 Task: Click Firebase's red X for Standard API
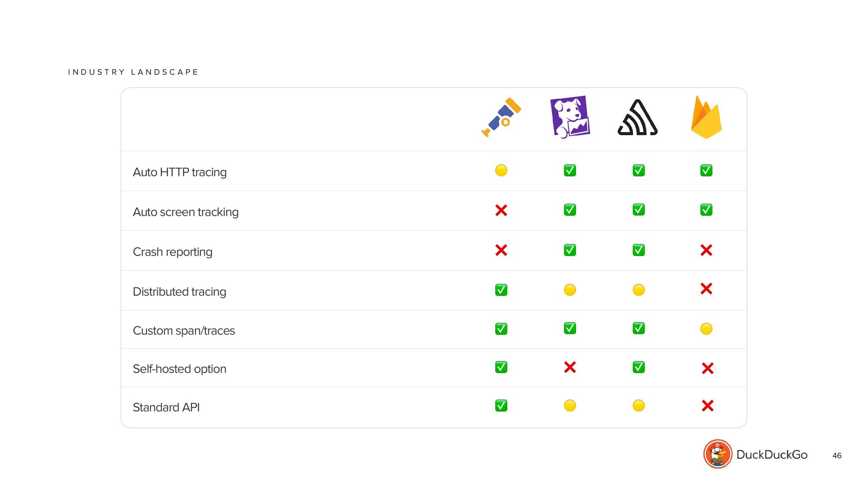coord(708,406)
